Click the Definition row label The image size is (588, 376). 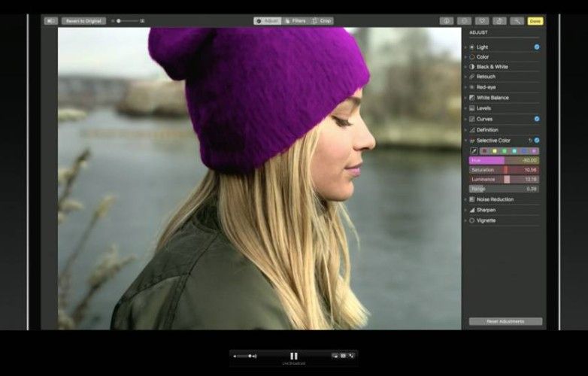pos(487,130)
